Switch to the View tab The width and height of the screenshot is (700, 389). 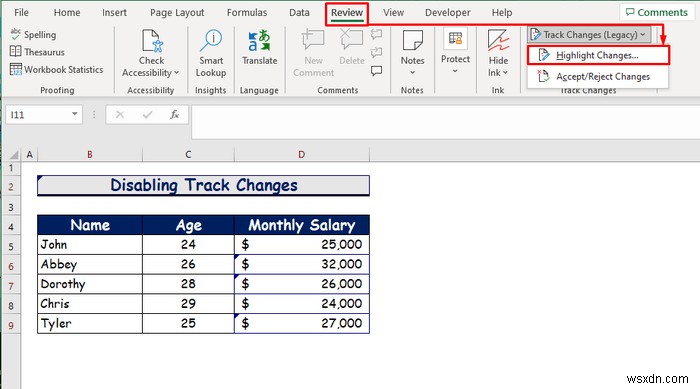pyautogui.click(x=393, y=13)
